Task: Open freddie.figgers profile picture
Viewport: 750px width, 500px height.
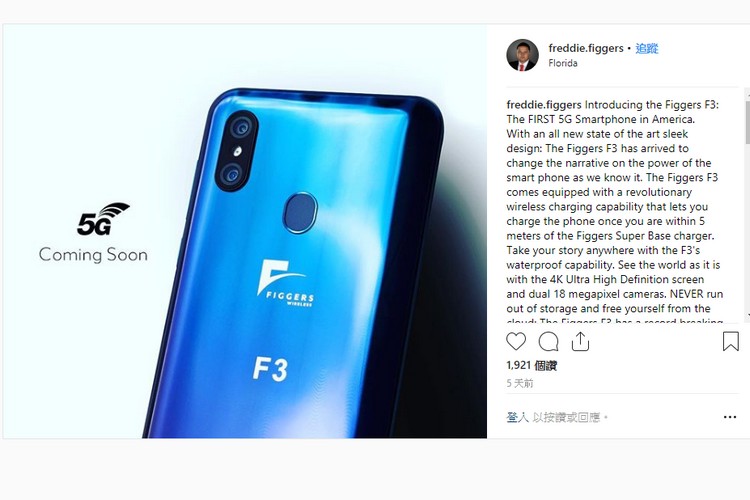Action: pos(522,55)
